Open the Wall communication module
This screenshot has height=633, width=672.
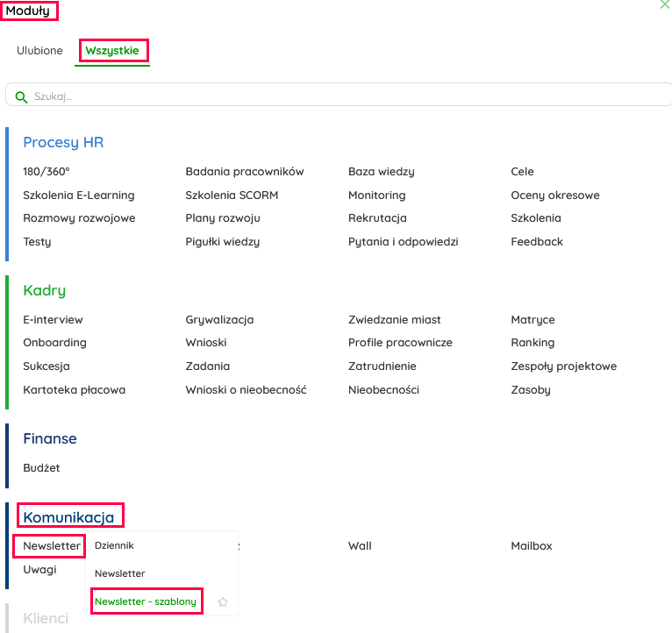coord(360,546)
